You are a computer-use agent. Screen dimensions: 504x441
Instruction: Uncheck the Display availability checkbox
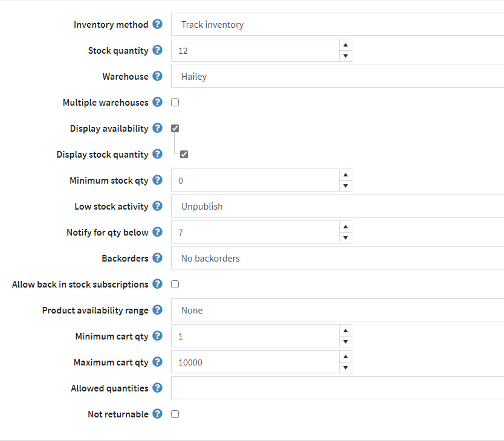(x=175, y=128)
